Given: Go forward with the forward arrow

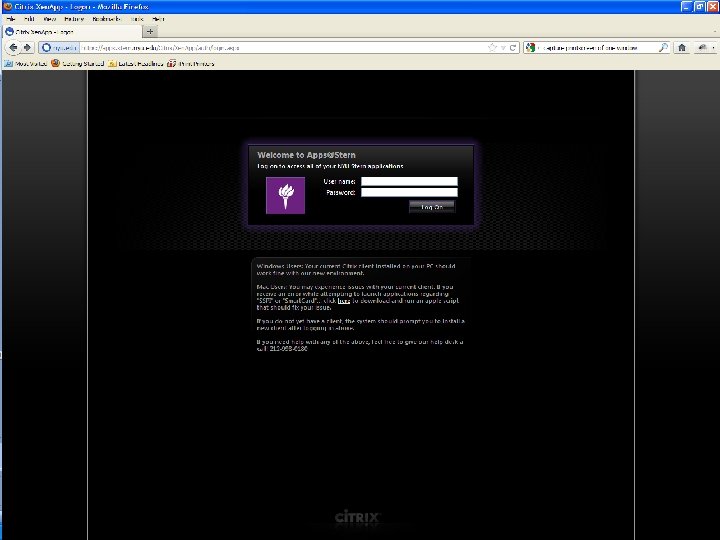Looking at the screenshot, I should click(27, 47).
